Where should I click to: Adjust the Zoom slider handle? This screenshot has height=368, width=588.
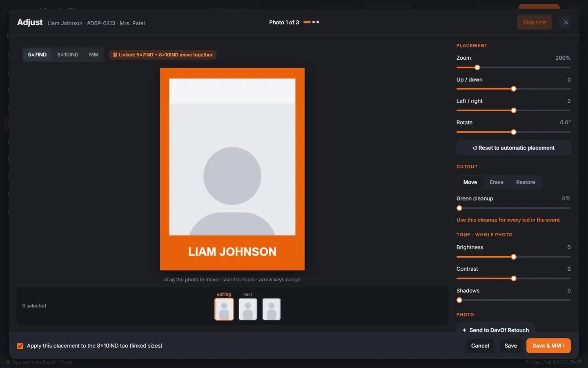click(477, 67)
